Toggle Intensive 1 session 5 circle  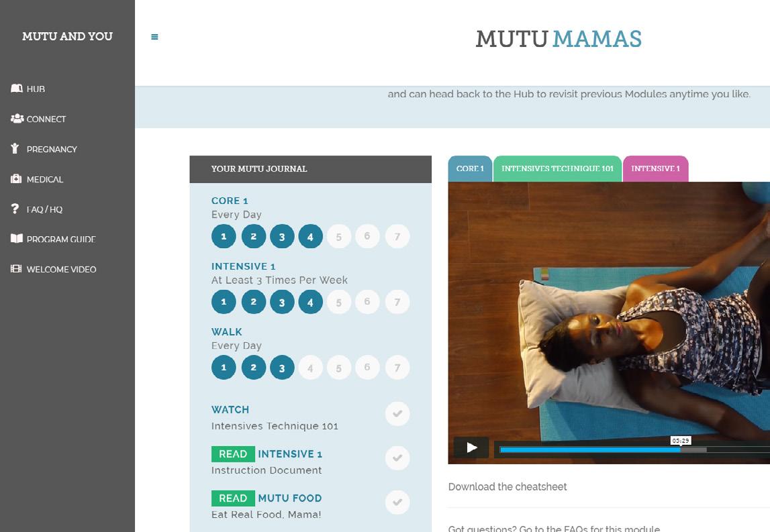[x=339, y=302]
